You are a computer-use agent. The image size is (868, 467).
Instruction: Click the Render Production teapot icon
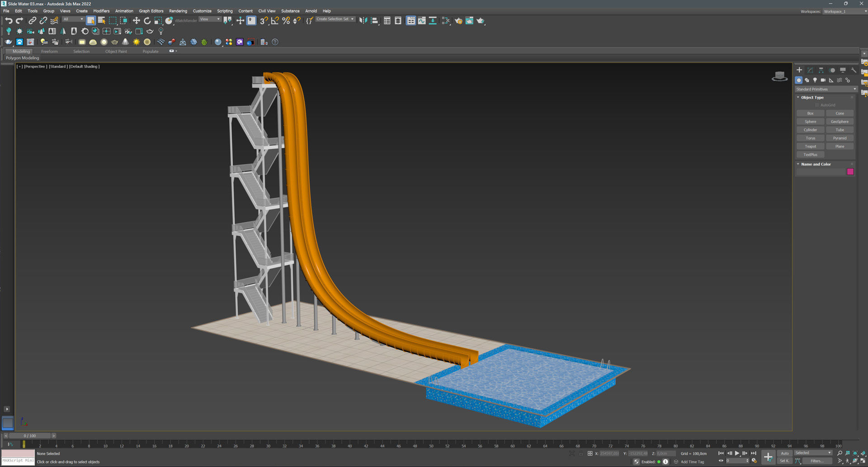481,20
